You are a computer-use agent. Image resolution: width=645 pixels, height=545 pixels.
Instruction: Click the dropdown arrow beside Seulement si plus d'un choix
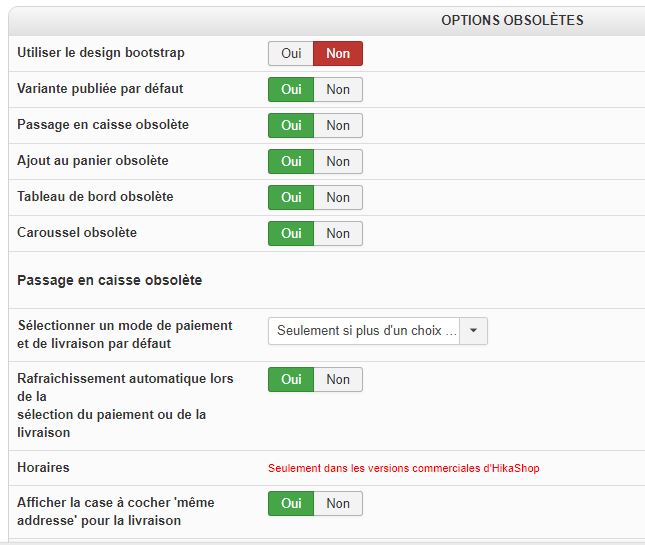[x=474, y=331]
